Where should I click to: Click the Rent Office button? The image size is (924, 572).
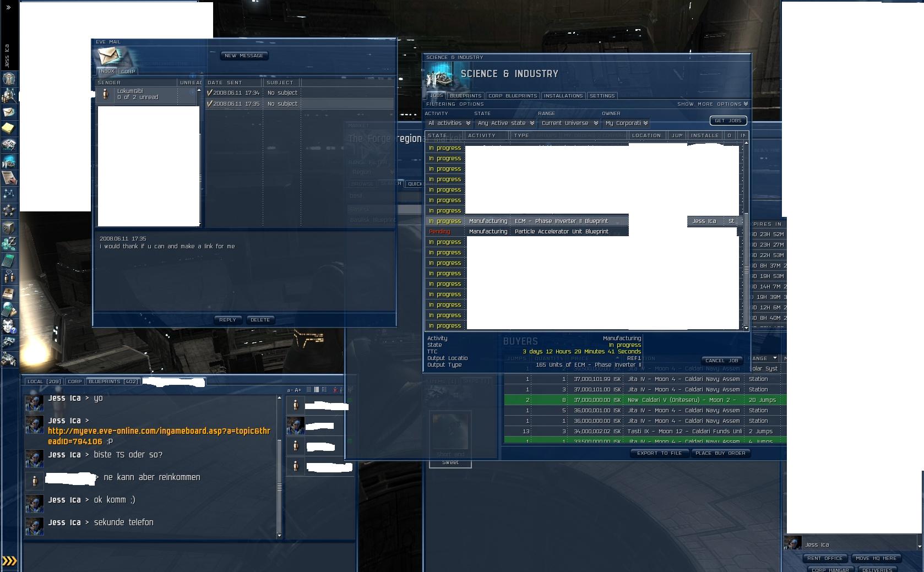(x=825, y=558)
